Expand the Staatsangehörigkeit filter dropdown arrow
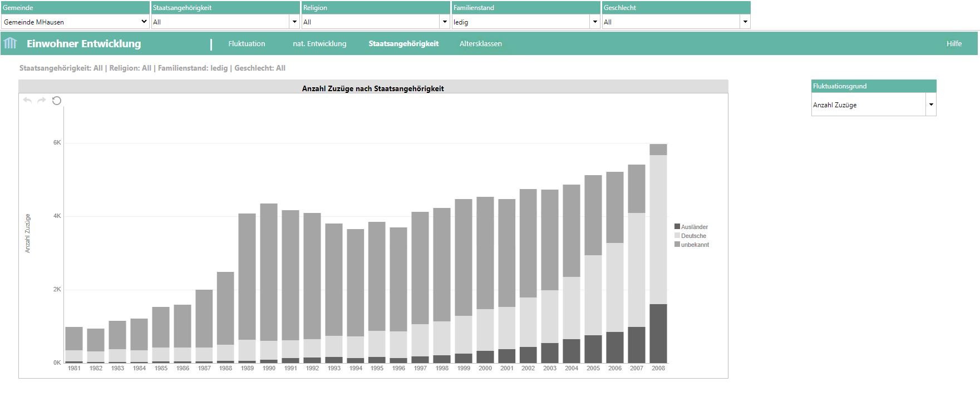Screen dimensions: 980x417 point(294,22)
